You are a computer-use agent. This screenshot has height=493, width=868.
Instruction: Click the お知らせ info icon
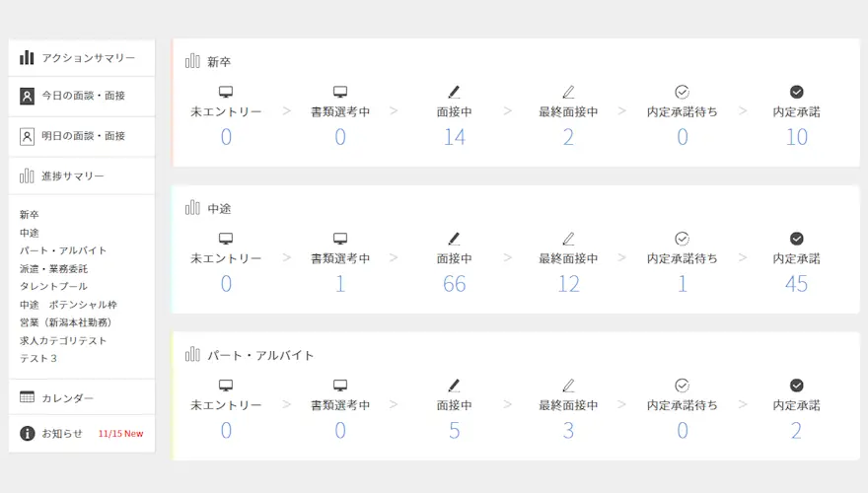point(28,434)
